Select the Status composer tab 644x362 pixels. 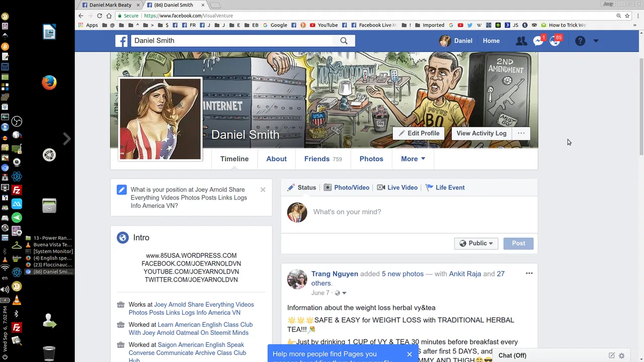pyautogui.click(x=302, y=188)
